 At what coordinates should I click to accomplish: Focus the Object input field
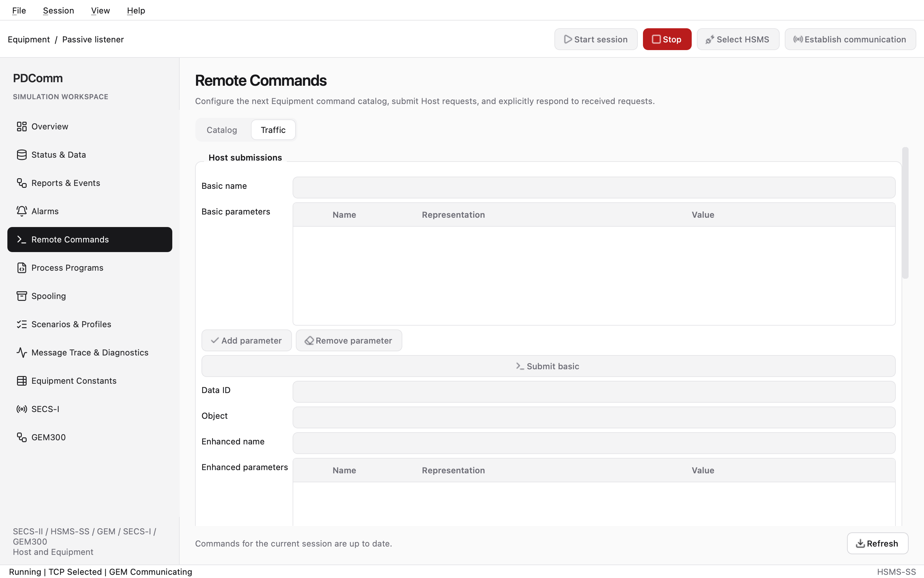[594, 417]
